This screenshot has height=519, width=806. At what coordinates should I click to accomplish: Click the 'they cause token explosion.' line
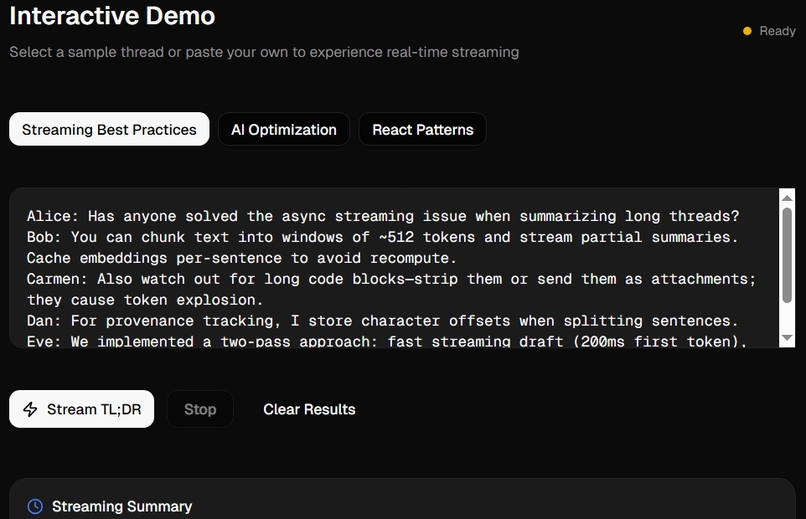coord(144,300)
